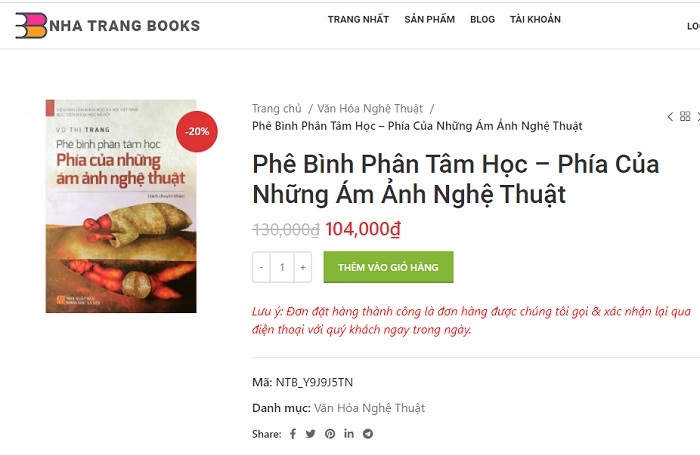The width and height of the screenshot is (700, 455).
Task: Pin product using Pinterest icon
Action: tap(330, 434)
